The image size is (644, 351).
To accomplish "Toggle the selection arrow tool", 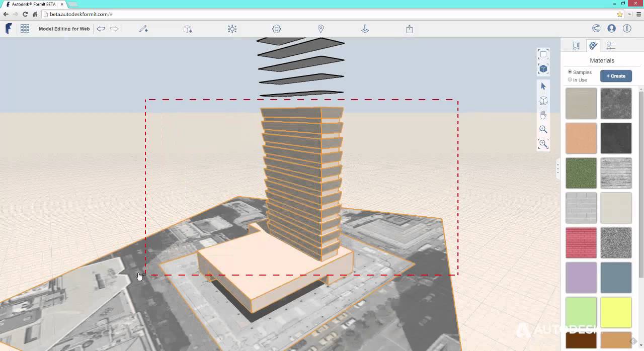I will (543, 86).
